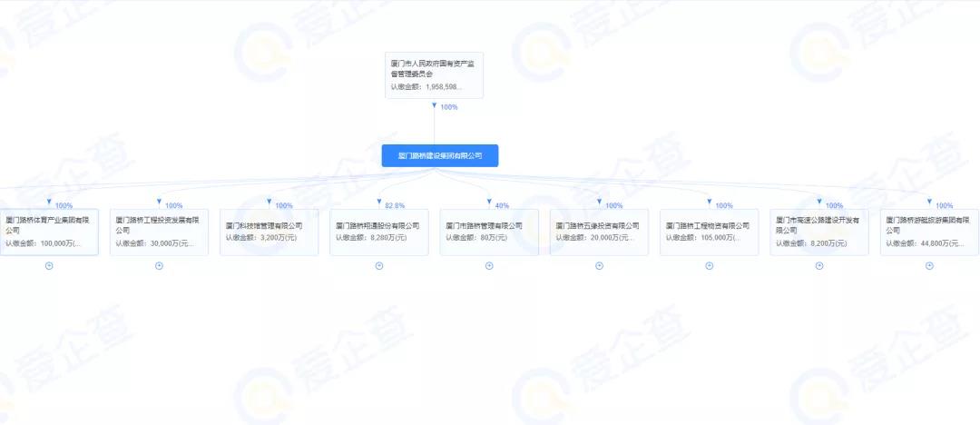This screenshot has width=980, height=425.
Task: Open the 厦门路桥五缘投资有限公司 company card
Action: point(599,232)
